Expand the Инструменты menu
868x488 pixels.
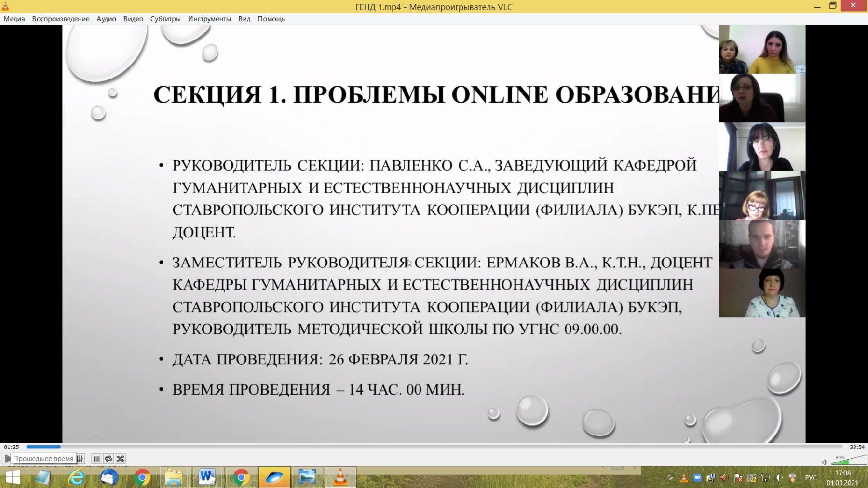[209, 19]
